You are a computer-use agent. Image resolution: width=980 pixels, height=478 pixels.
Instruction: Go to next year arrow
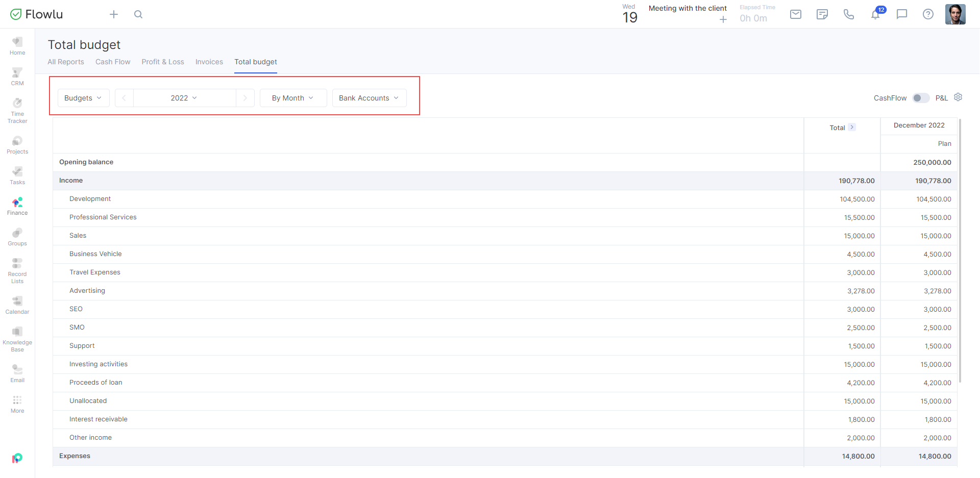(x=245, y=98)
